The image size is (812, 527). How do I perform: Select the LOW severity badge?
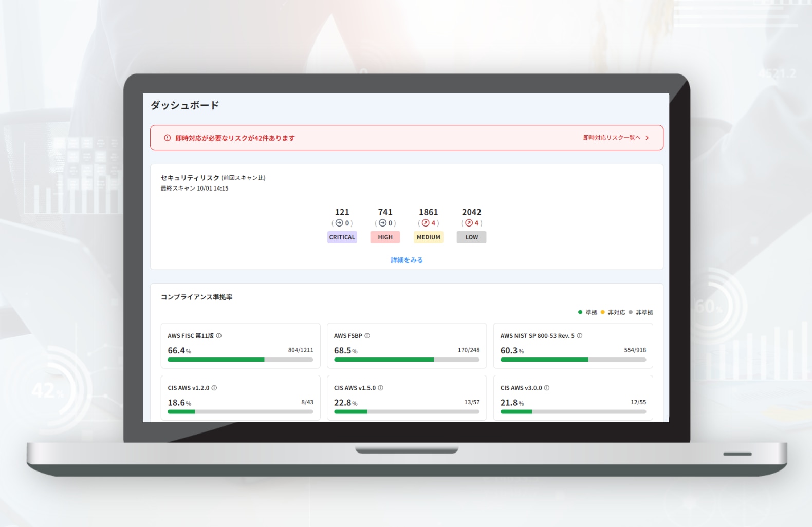pyautogui.click(x=471, y=237)
